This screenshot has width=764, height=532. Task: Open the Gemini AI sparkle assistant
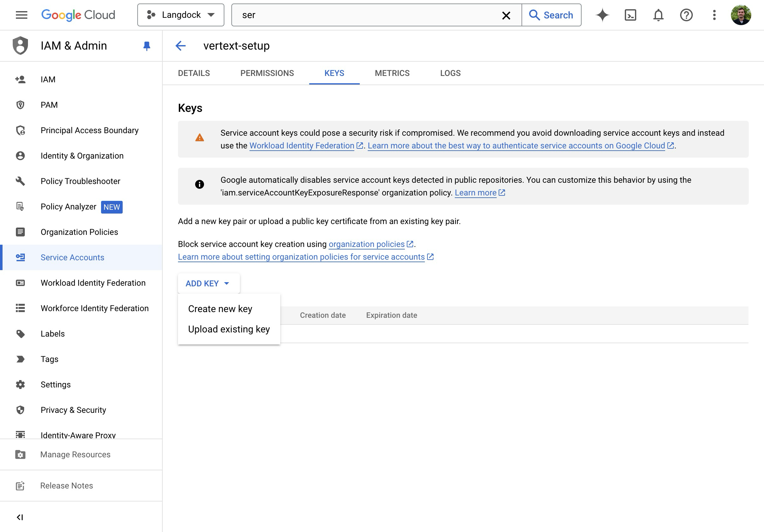(602, 15)
